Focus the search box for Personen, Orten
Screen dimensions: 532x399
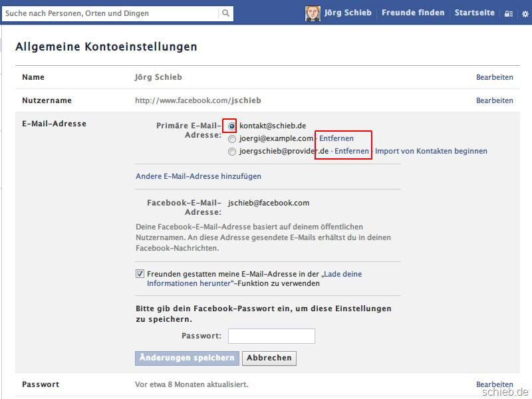[110, 13]
